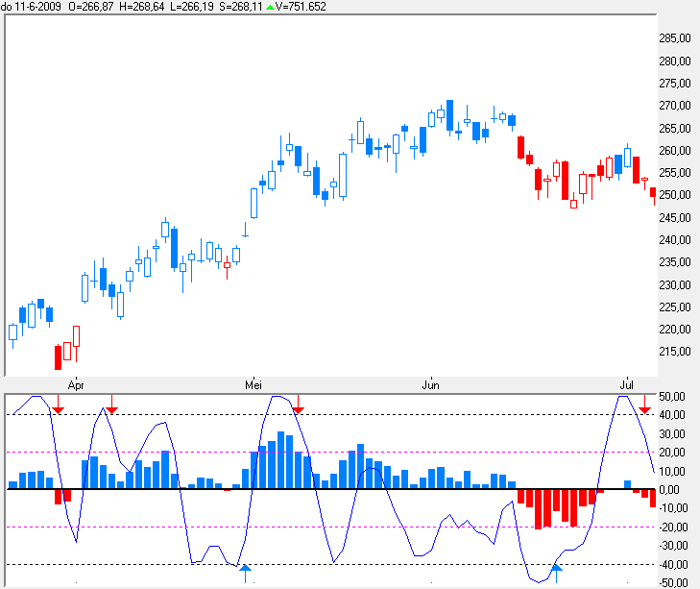Click the 250,00 price axis label
The height and width of the screenshot is (589, 700).
pyautogui.click(x=676, y=195)
